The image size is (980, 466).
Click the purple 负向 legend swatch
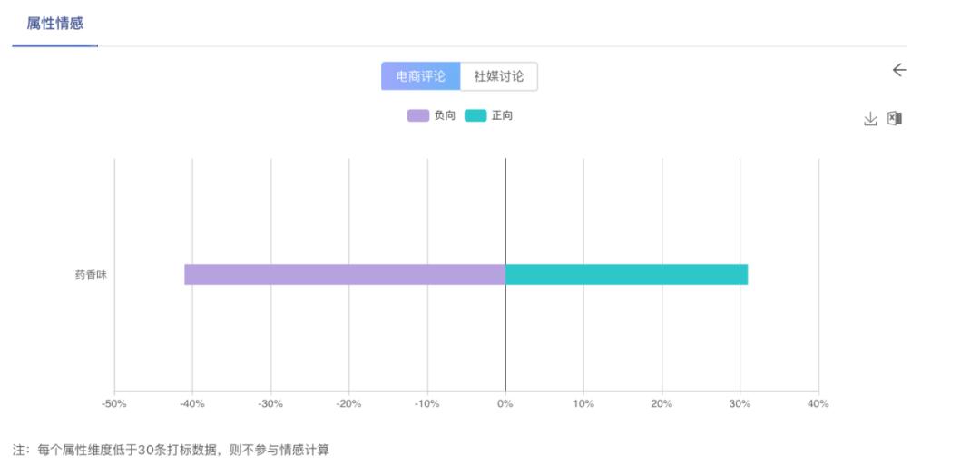click(x=417, y=115)
